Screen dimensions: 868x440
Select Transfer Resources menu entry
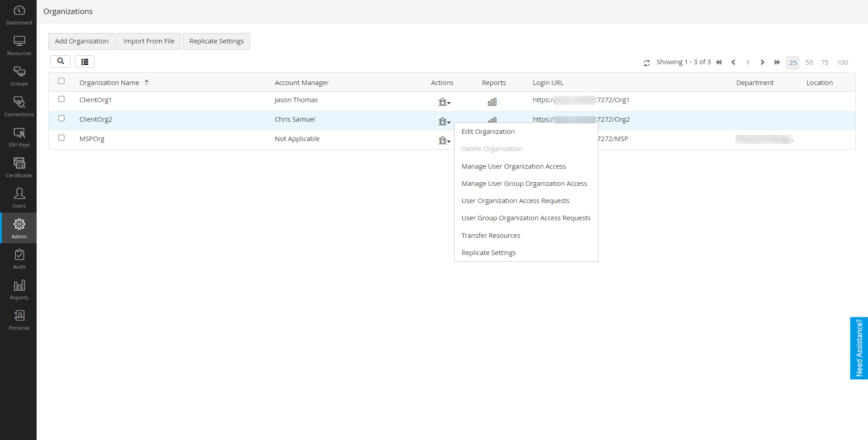point(491,236)
